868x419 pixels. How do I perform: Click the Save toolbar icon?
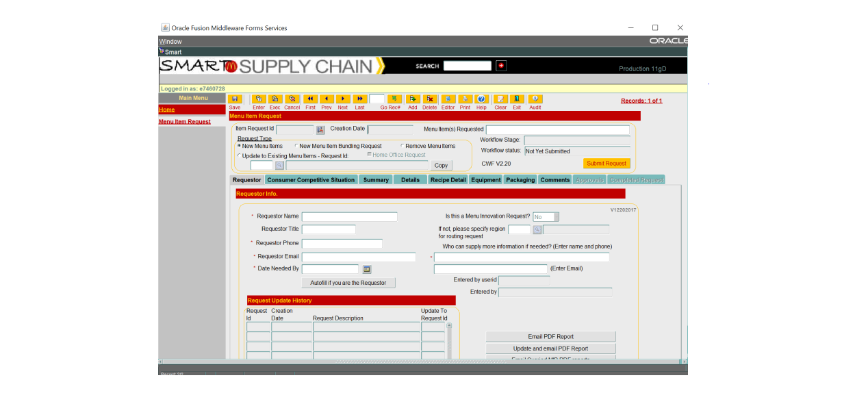point(235,99)
